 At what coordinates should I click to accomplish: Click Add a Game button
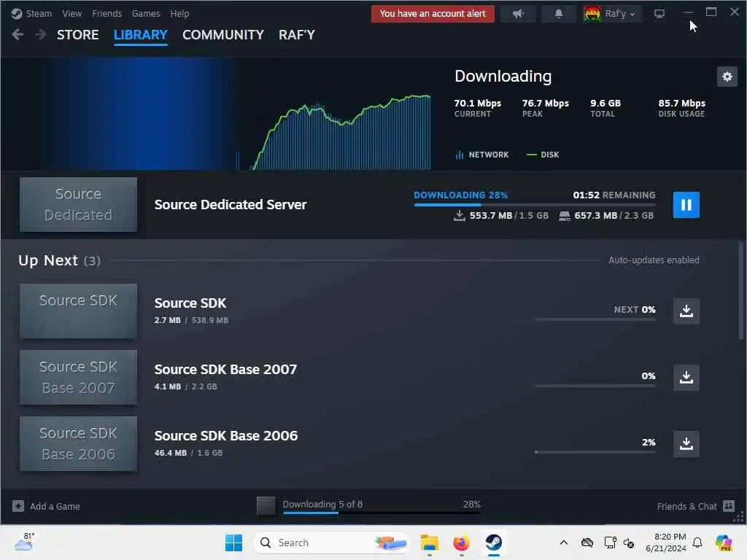click(x=46, y=506)
